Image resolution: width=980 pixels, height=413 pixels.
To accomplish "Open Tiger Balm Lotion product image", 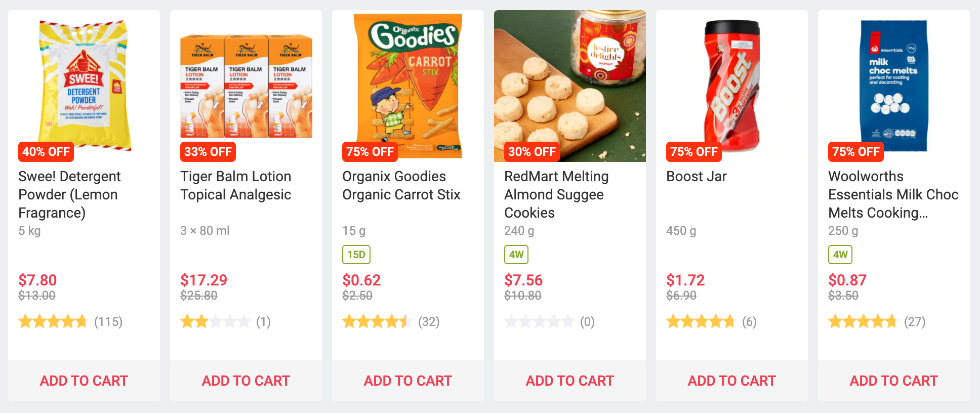I will [x=246, y=86].
